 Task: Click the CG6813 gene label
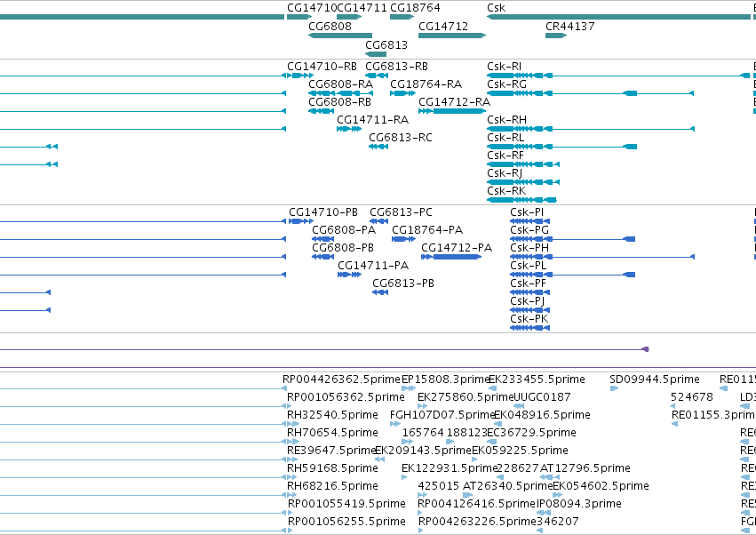(x=386, y=44)
